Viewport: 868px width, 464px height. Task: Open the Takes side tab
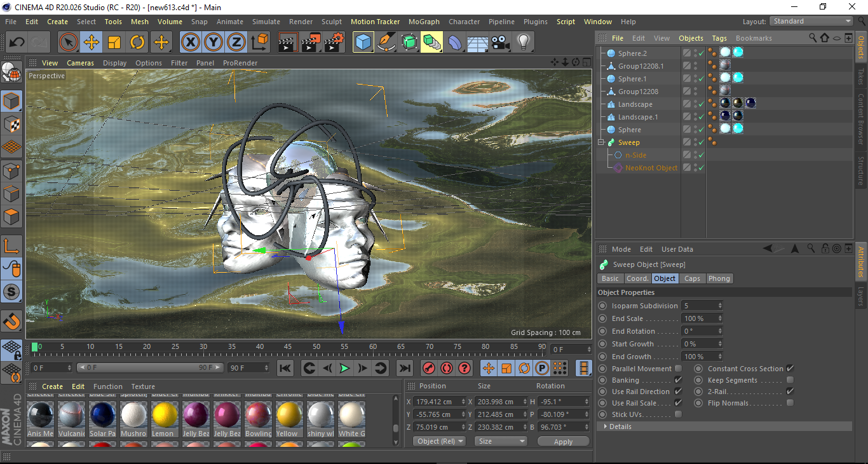click(x=861, y=76)
